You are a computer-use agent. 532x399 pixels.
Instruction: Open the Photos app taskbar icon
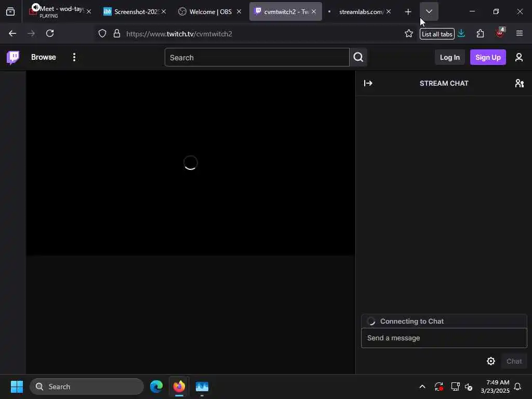point(202,387)
